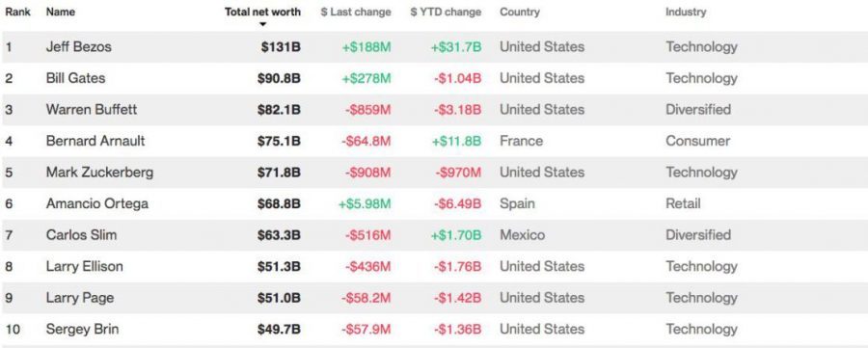Click France in Country column
Image resolution: width=868 pixels, height=348 pixels.
(521, 141)
